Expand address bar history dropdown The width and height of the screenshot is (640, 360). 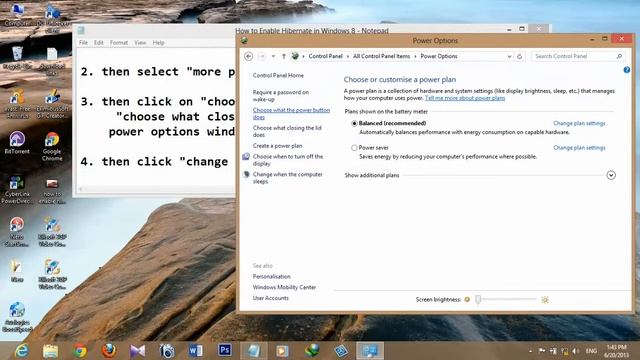[509, 56]
